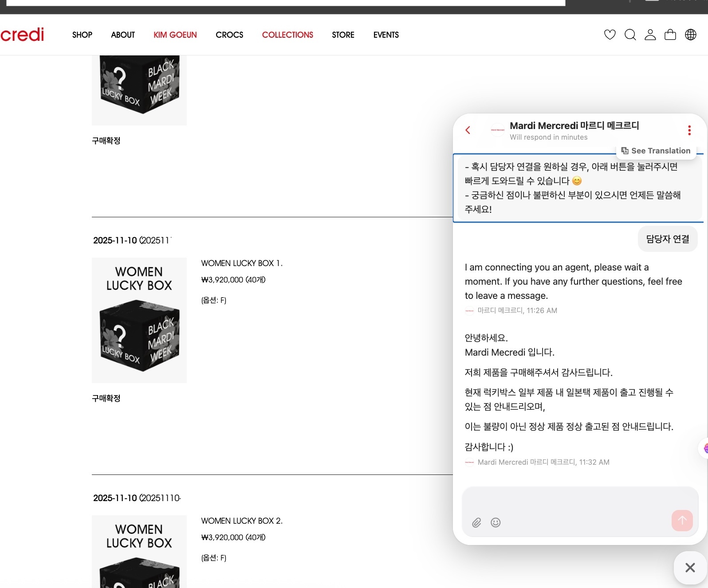Open WOMEN LUCKY BOX 1. product link
Viewport: 708px width, 588px height.
coord(242,263)
